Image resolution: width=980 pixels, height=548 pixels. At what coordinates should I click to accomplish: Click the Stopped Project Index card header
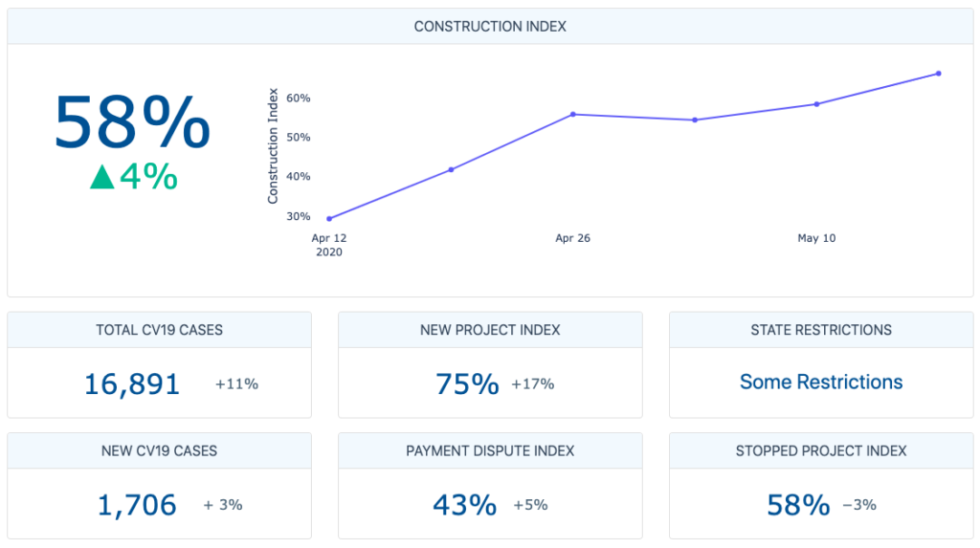click(820, 450)
